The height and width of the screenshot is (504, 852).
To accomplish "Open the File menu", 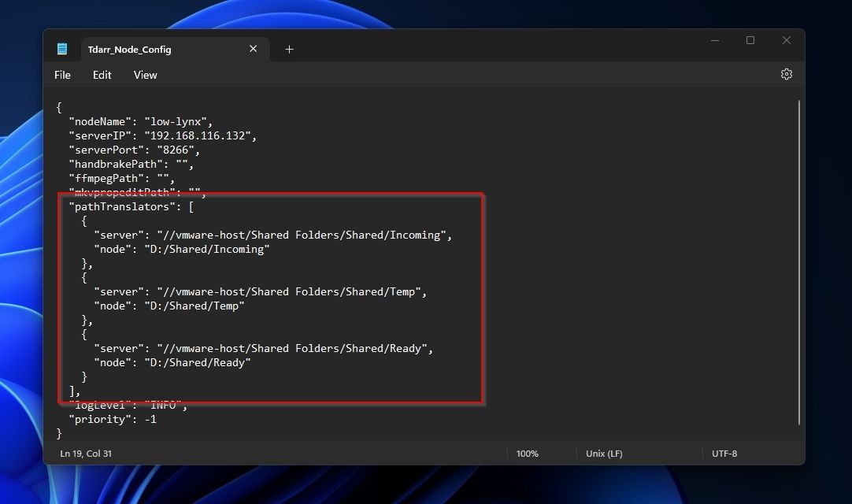I will click(62, 75).
